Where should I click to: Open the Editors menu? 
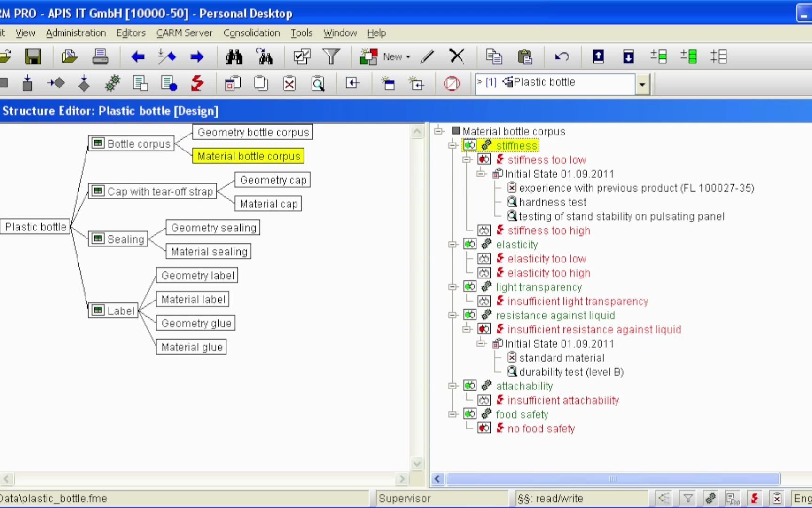(x=130, y=33)
